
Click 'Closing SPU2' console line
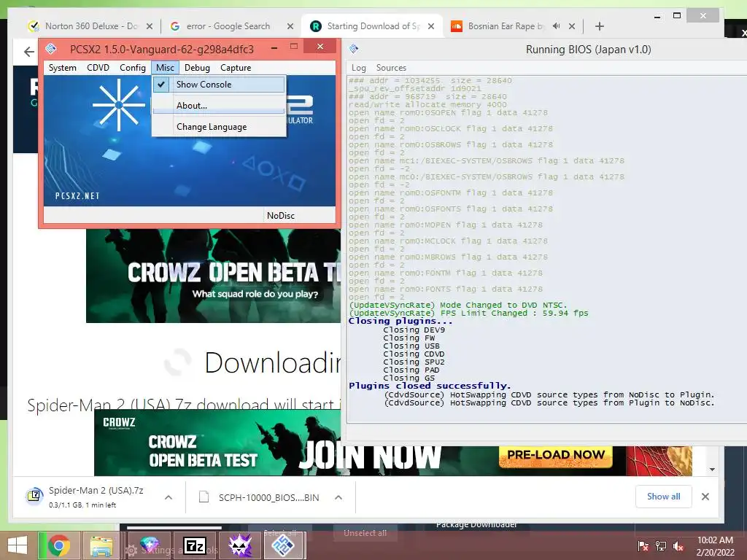(414, 362)
